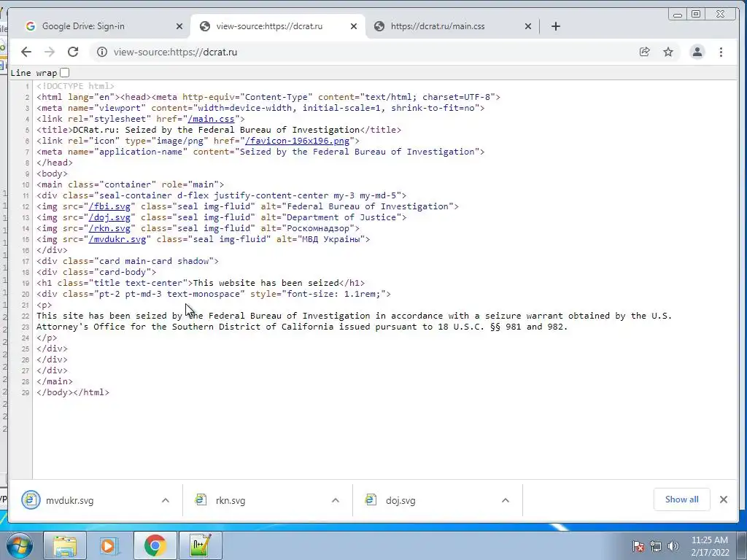Screen dimensions: 747x560
Task: Open network status tray icon
Action: tap(656, 546)
